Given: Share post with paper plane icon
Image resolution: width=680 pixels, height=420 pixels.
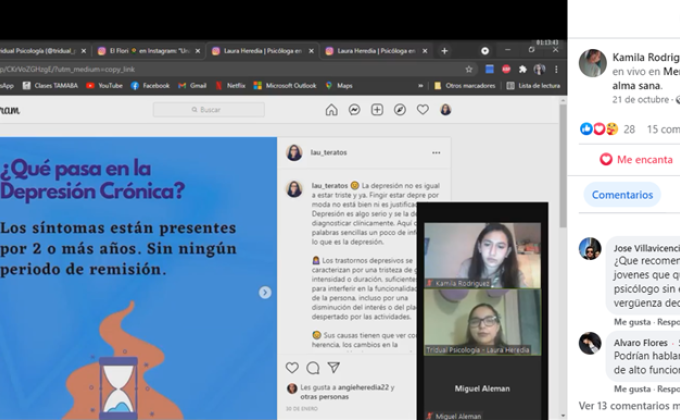Looking at the screenshot, I should pyautogui.click(x=333, y=368).
